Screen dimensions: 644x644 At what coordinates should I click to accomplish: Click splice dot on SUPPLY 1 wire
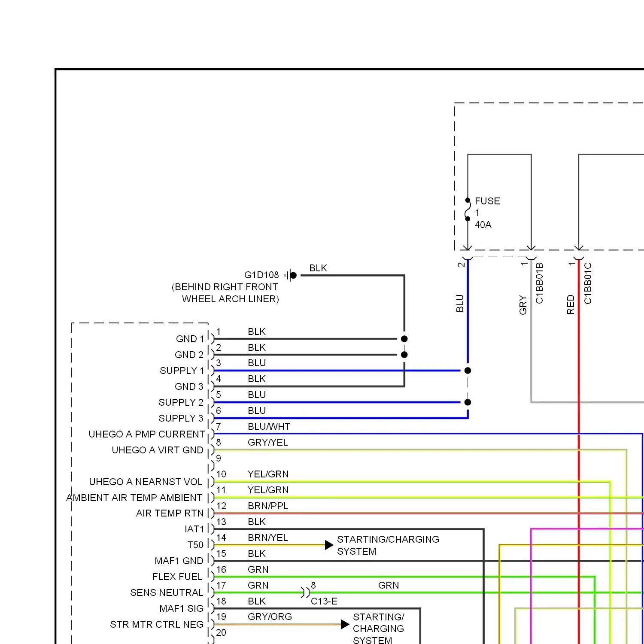coord(468,371)
